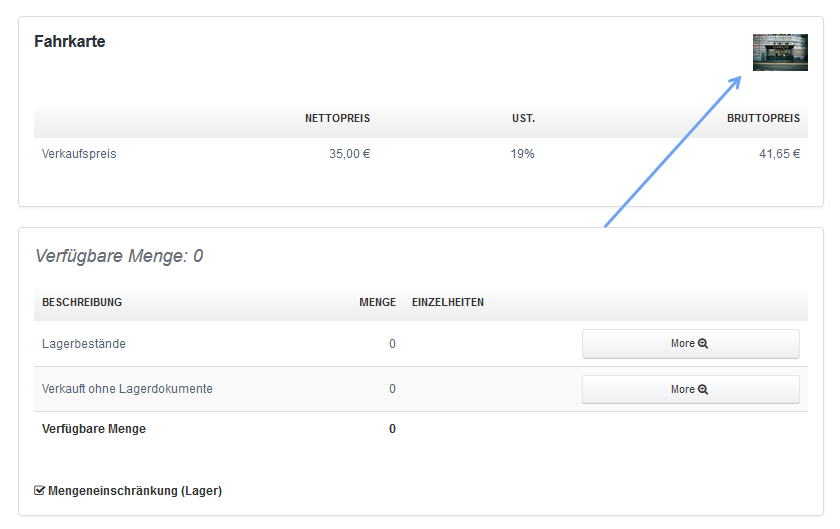Image resolution: width=840 pixels, height=529 pixels.
Task: Click the Menge column header
Action: (x=377, y=302)
